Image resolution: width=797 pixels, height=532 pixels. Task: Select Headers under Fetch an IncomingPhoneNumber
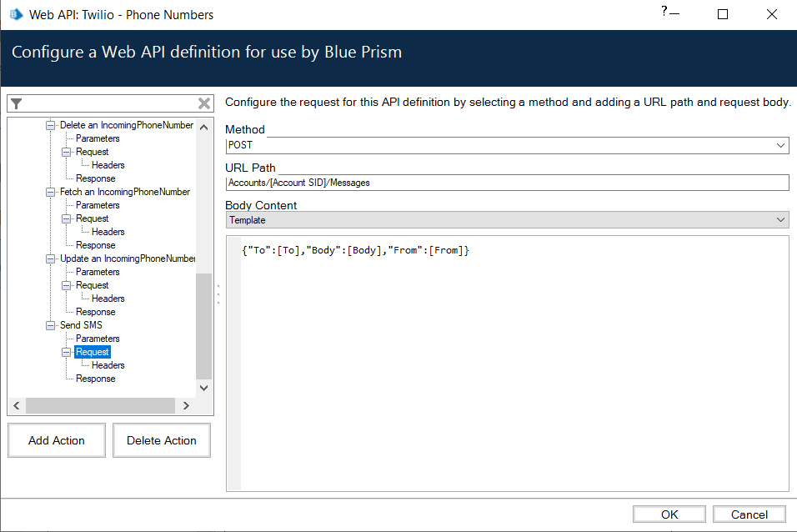click(x=108, y=232)
